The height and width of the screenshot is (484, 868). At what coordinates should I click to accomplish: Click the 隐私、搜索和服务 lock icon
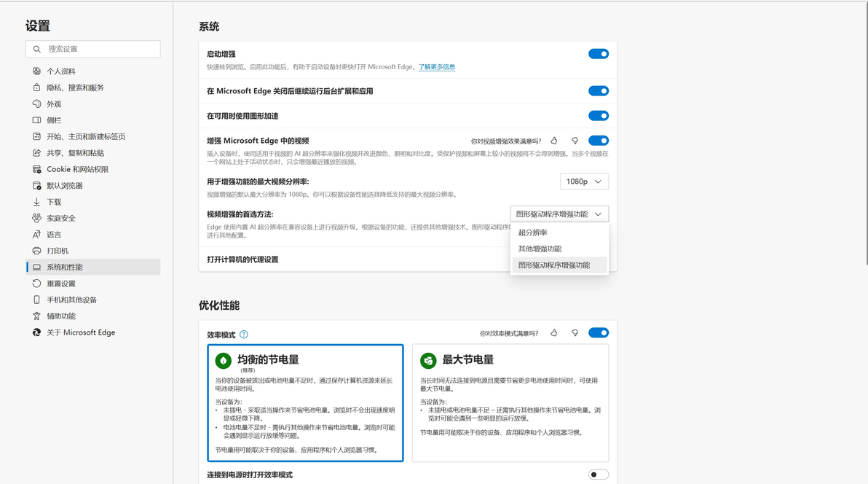click(x=36, y=87)
